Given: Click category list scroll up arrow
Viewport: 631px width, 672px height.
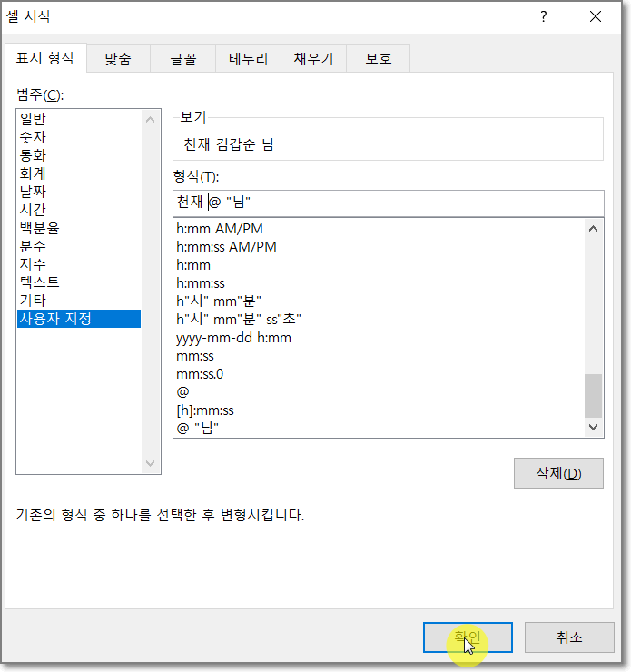Looking at the screenshot, I should (x=150, y=120).
